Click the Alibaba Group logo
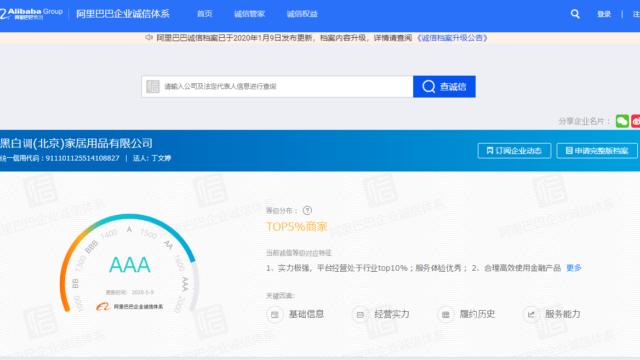 tap(32, 13)
